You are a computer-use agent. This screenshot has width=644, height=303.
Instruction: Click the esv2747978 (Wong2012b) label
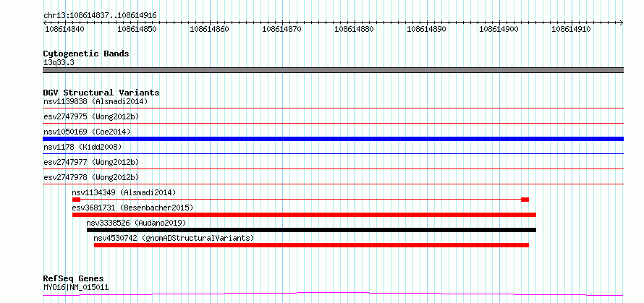pos(91,177)
